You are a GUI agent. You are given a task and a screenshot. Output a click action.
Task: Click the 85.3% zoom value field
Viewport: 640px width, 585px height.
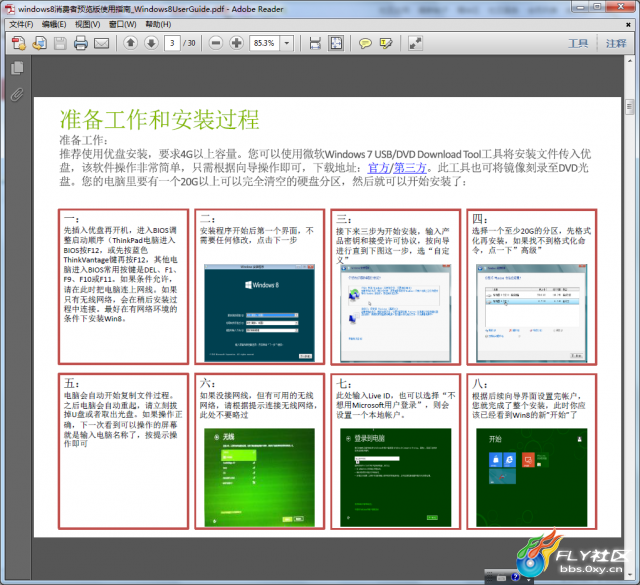pos(264,43)
